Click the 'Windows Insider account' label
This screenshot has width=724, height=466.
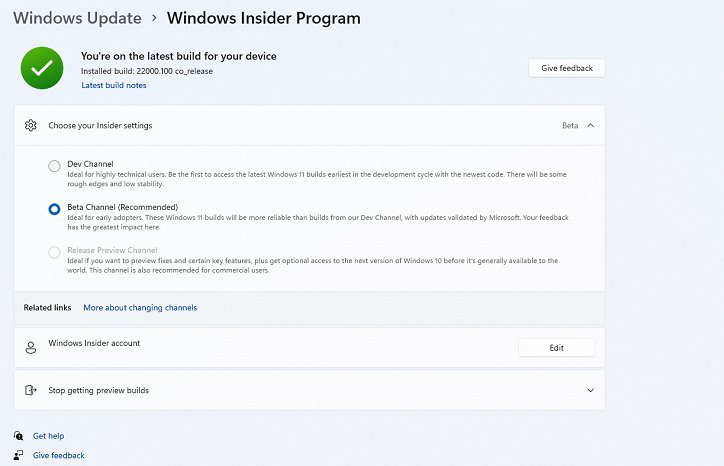(94, 343)
